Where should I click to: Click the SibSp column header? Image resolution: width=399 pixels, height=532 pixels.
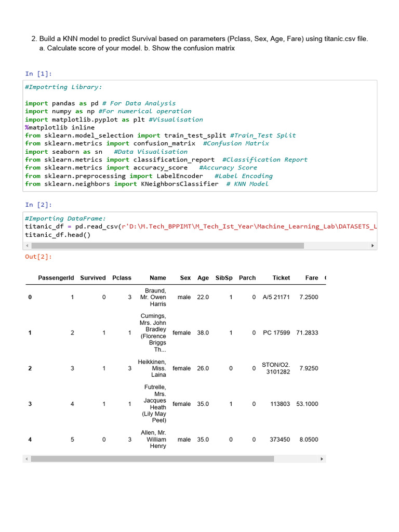point(224,278)
